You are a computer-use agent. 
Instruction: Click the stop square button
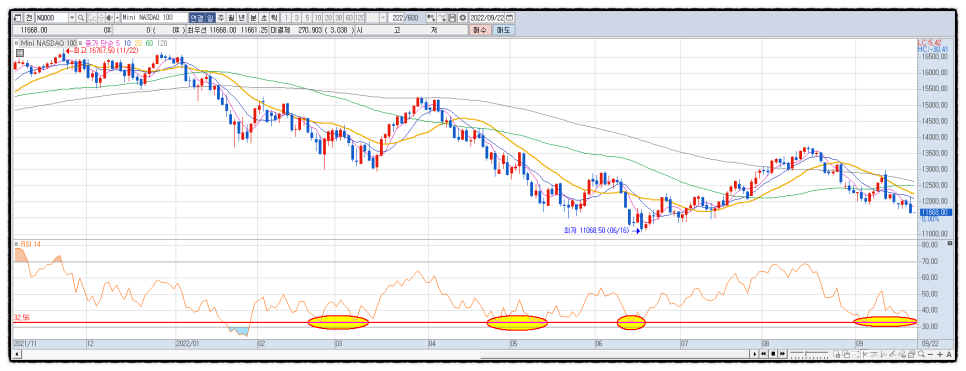point(773,354)
